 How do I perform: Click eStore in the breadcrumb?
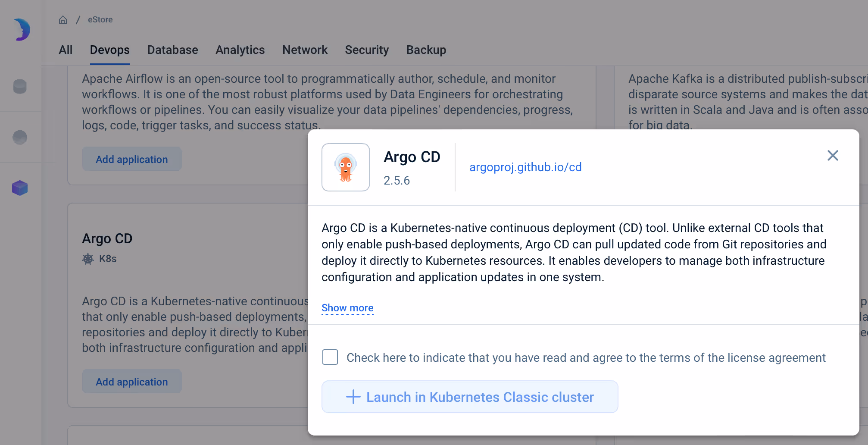[x=100, y=20]
